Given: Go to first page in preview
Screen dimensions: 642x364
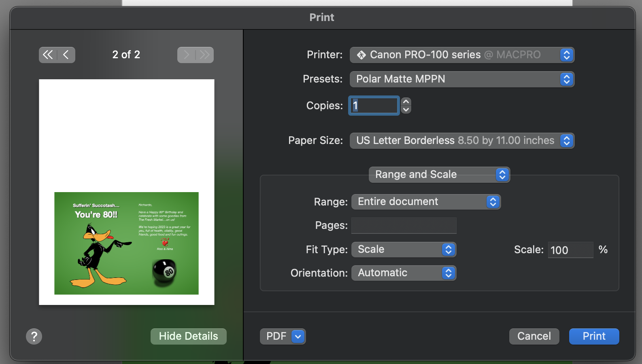Looking at the screenshot, I should coord(48,55).
